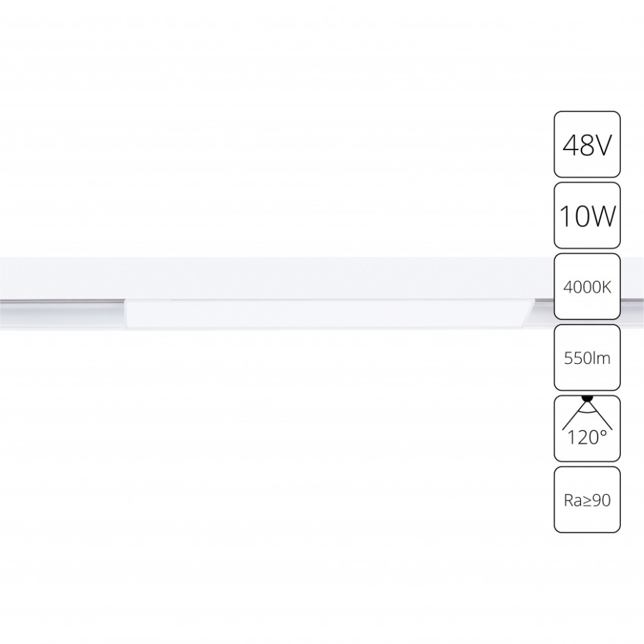Click the 4000K color temperature icon
Viewport: 644px width, 644px height.
coord(587,286)
